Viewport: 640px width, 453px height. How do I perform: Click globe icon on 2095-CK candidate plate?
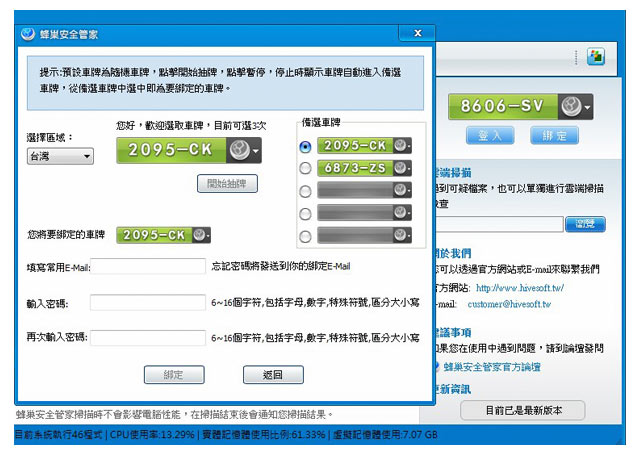tap(400, 145)
